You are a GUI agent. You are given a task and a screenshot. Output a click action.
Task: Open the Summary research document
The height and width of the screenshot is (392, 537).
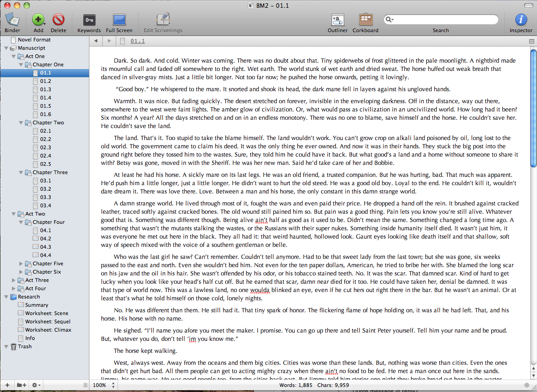pyautogui.click(x=36, y=305)
